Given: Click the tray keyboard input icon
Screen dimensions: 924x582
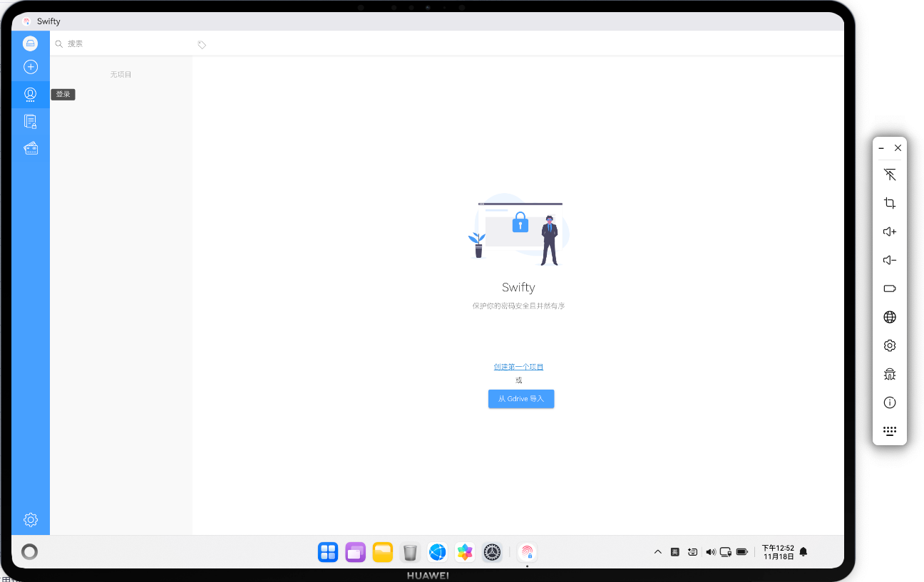Looking at the screenshot, I should coord(692,551).
